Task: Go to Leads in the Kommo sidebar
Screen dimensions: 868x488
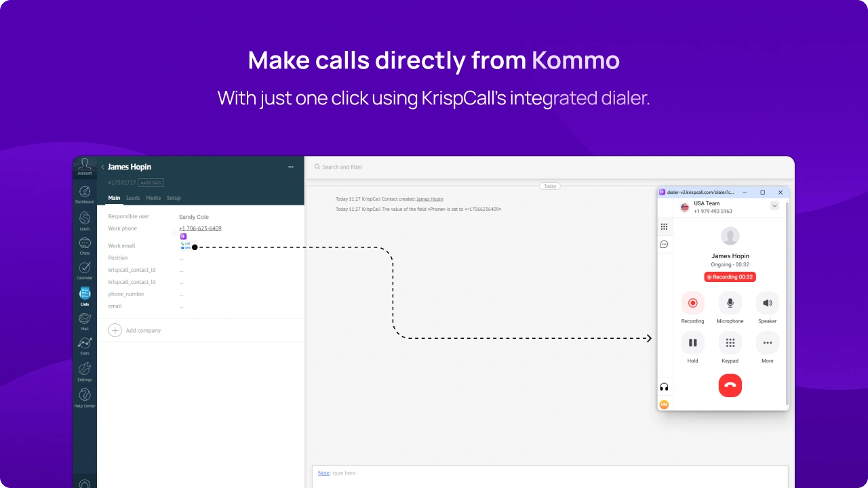Action: pyautogui.click(x=85, y=221)
